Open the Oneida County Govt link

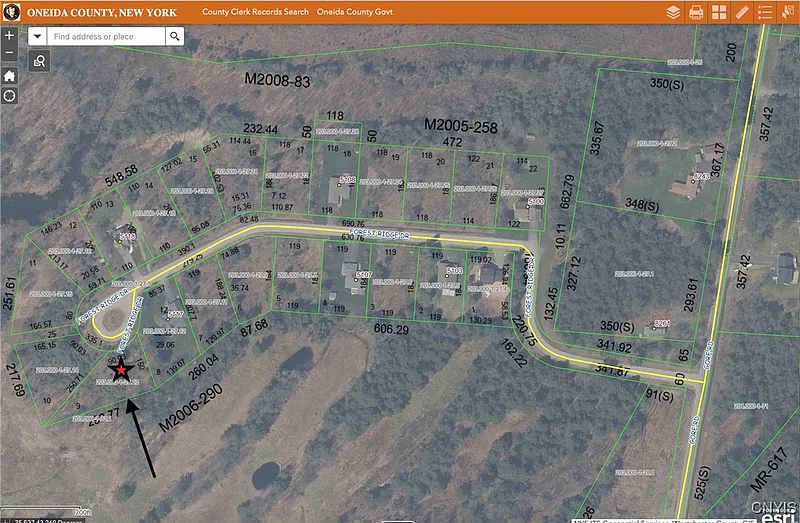355,12
